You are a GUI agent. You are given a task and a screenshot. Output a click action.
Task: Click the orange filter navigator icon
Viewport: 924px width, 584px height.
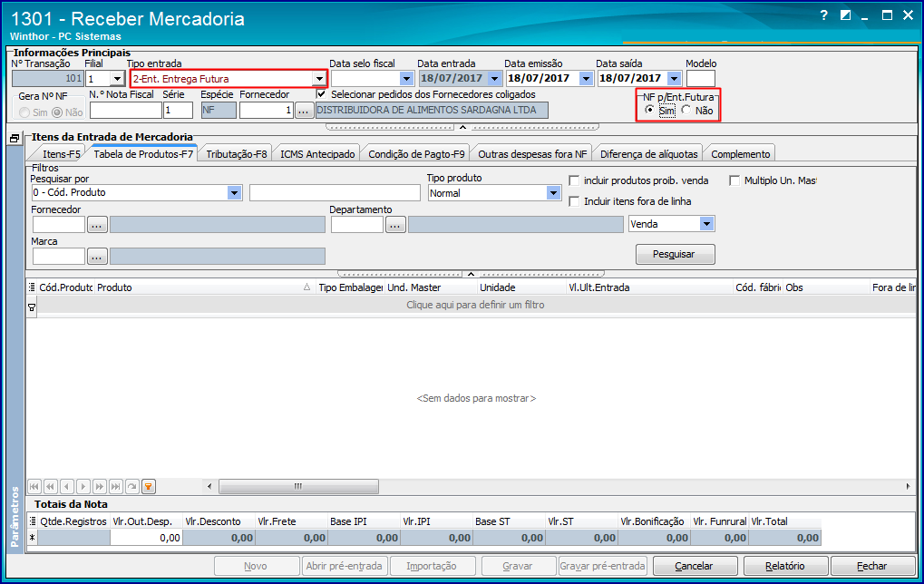click(149, 487)
